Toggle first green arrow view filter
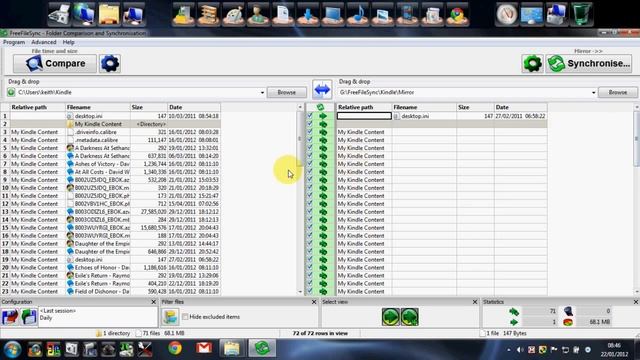The image size is (640, 360). click(x=391, y=317)
